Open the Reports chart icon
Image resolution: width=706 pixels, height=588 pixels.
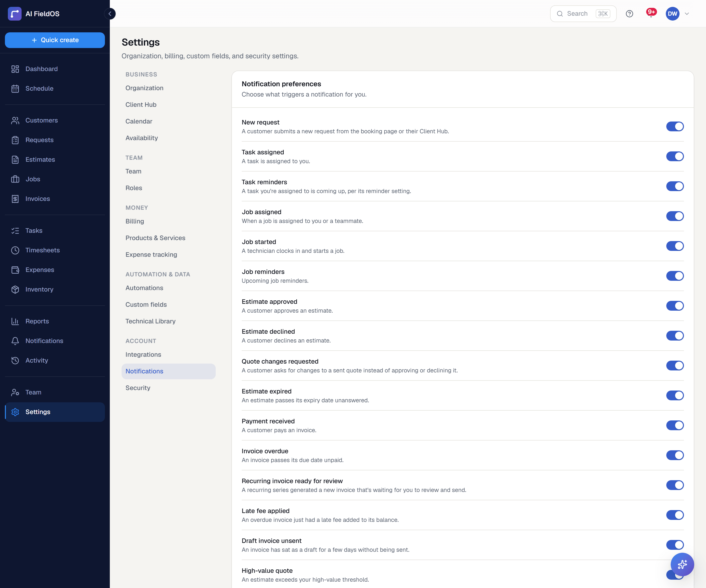point(15,321)
